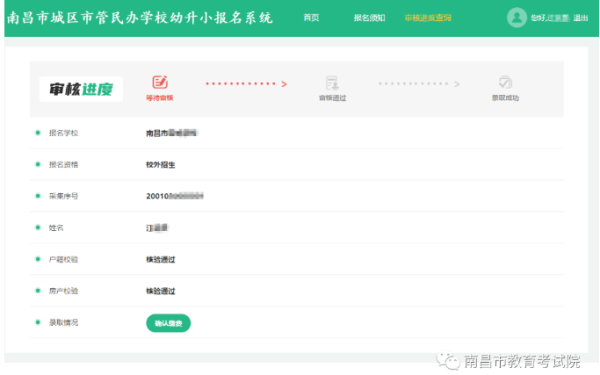
Task: Click the 等待审核 step icon
Action: click(160, 82)
